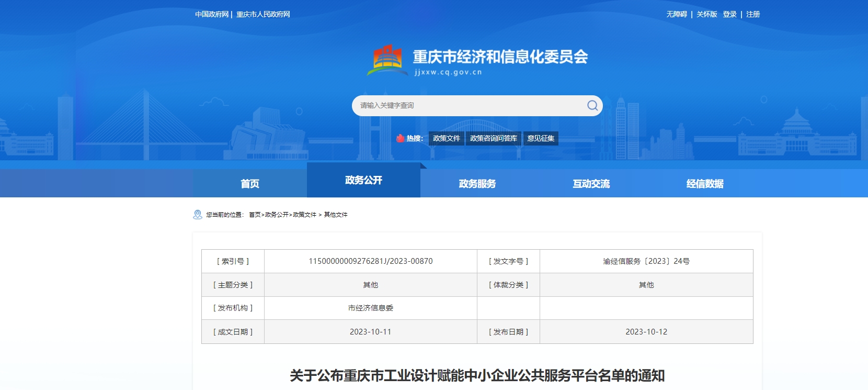Click the 意见征集 hot search tag
This screenshot has width=868, height=390.
[x=541, y=138]
